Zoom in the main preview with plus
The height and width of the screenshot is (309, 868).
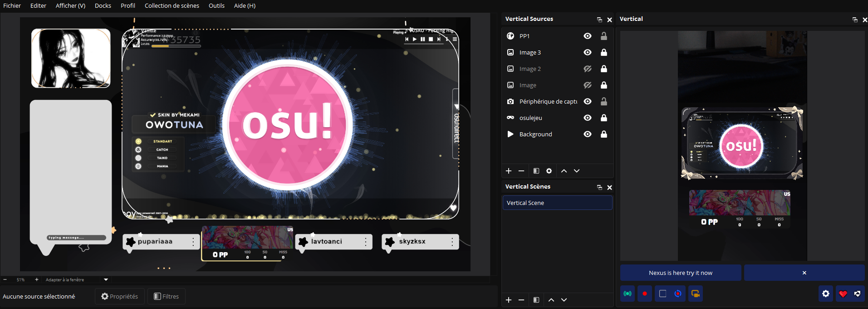coord(37,279)
